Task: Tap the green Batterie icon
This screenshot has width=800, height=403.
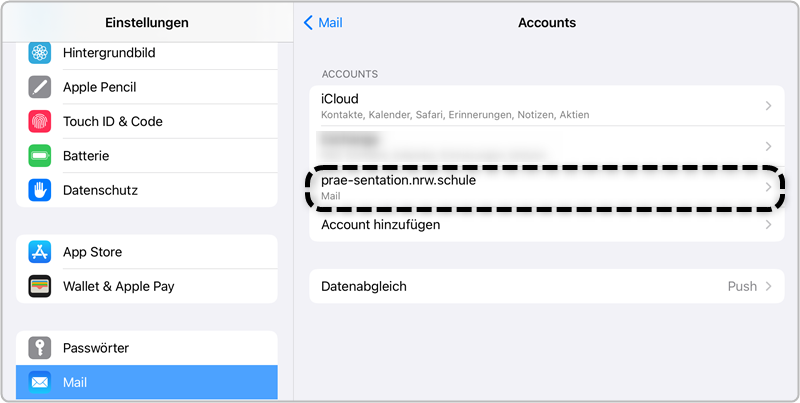Action: [x=39, y=156]
